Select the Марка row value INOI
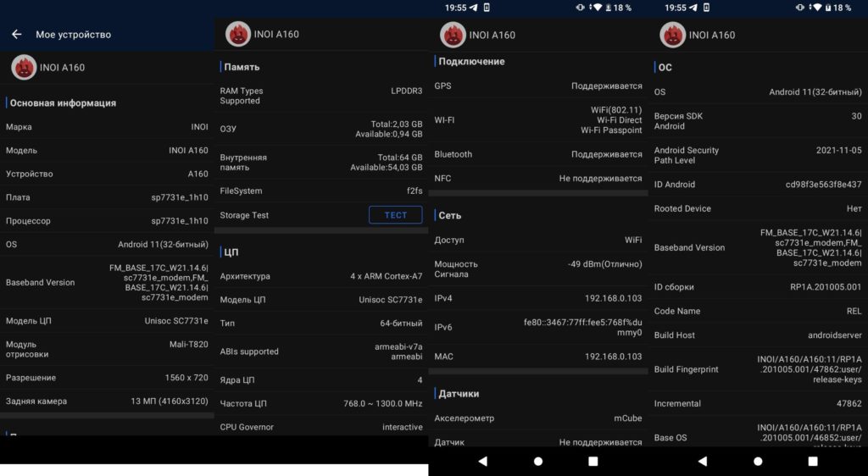This screenshot has width=868, height=476. coord(199,126)
